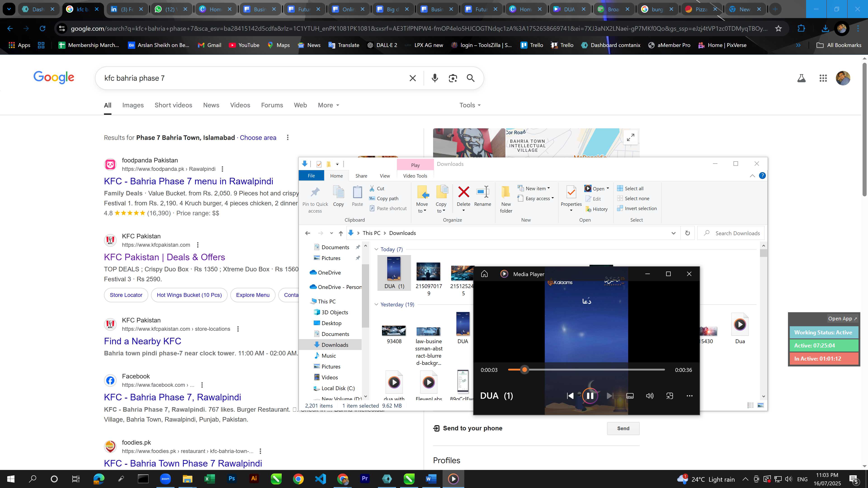This screenshot has height=488, width=868.
Task: Search by voice microphone icon
Action: (435, 78)
